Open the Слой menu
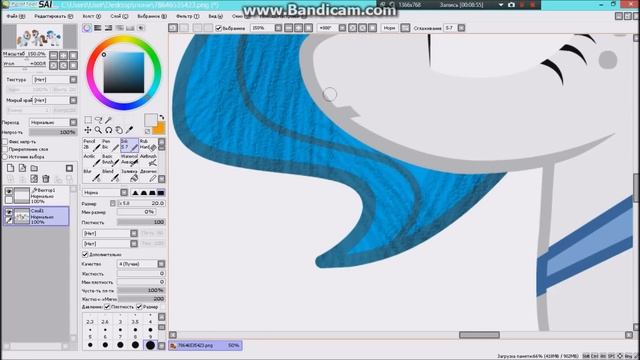 pyautogui.click(x=119, y=16)
